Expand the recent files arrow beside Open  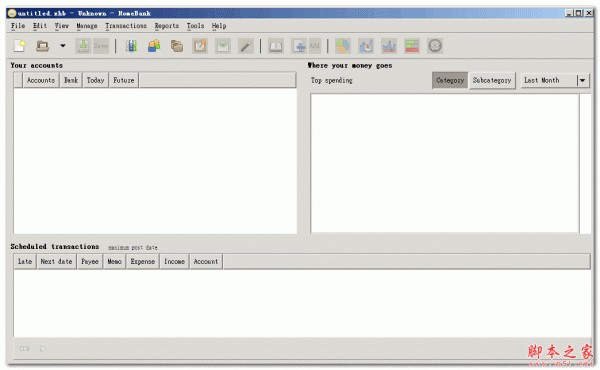[x=63, y=46]
